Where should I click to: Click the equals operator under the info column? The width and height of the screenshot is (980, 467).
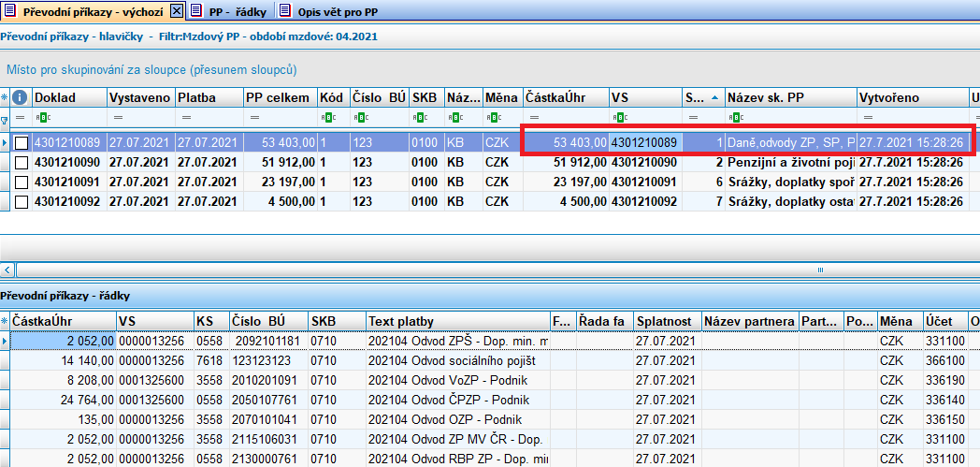(x=20, y=118)
